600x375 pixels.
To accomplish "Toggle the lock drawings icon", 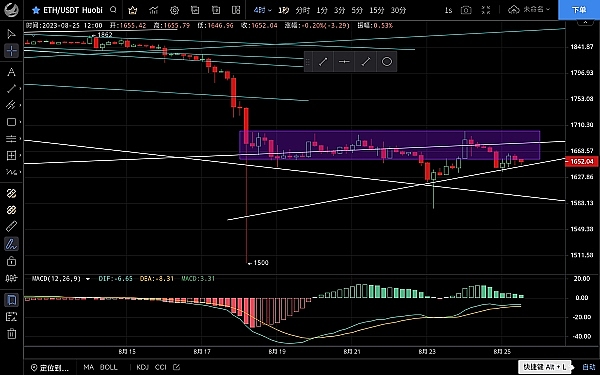I will tap(11, 261).
